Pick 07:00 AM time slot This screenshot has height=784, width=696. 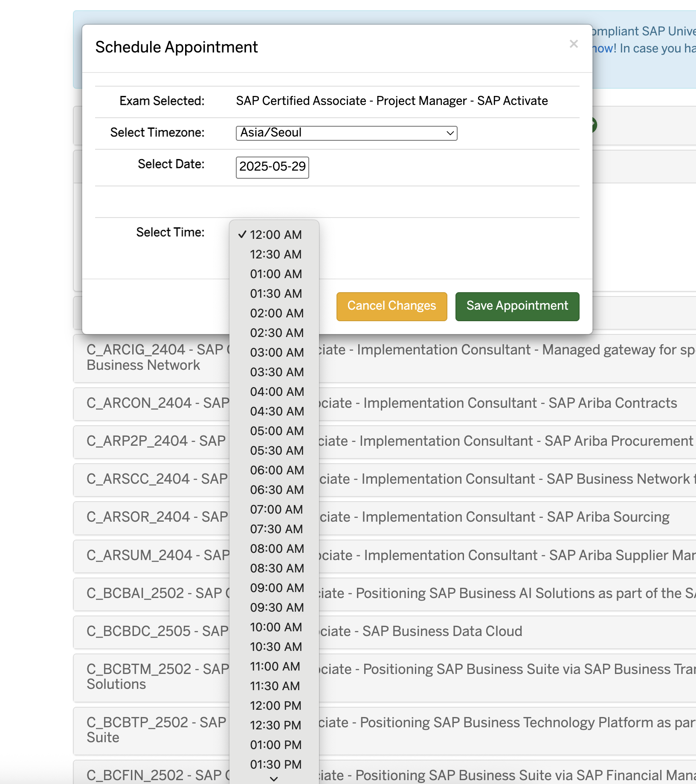[x=274, y=509]
